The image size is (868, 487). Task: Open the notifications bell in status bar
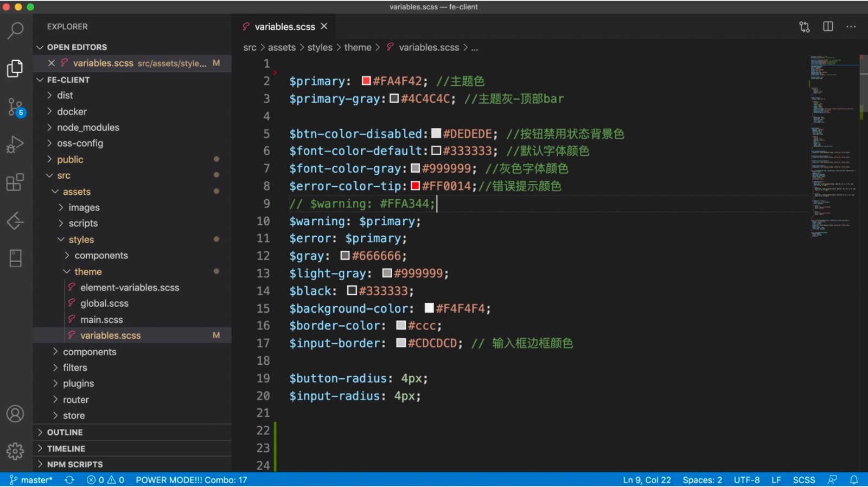pos(854,480)
